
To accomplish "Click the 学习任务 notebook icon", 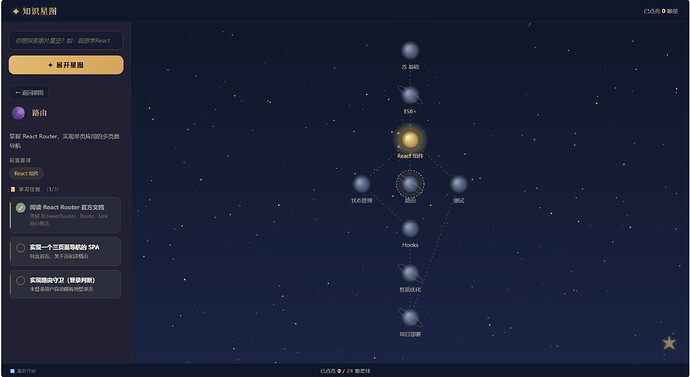I will pyautogui.click(x=13, y=189).
